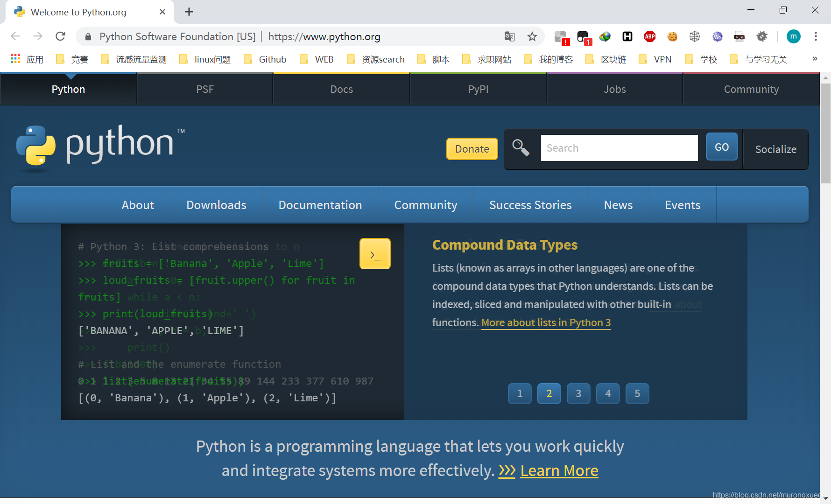The image size is (831, 504).
Task: Click the Search input field
Action: pos(619,148)
